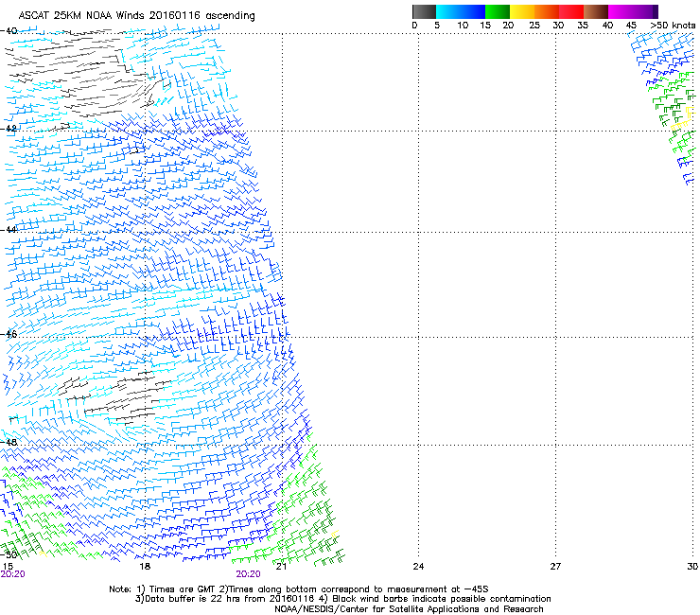
Task: Click the -46 latitude axis label
Action: pyautogui.click(x=9, y=334)
